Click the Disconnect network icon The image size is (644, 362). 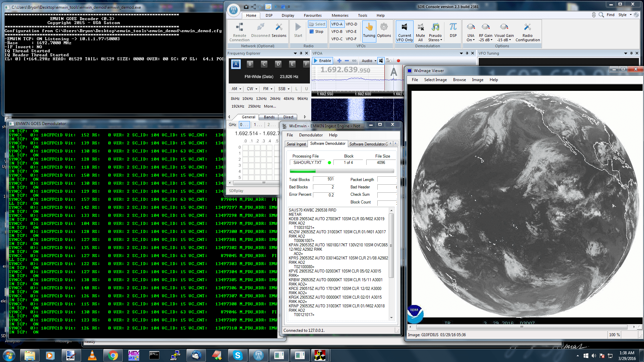261,30
